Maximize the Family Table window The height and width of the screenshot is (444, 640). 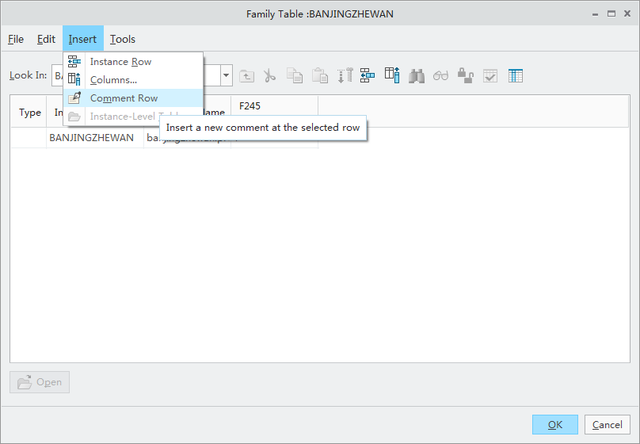click(611, 14)
